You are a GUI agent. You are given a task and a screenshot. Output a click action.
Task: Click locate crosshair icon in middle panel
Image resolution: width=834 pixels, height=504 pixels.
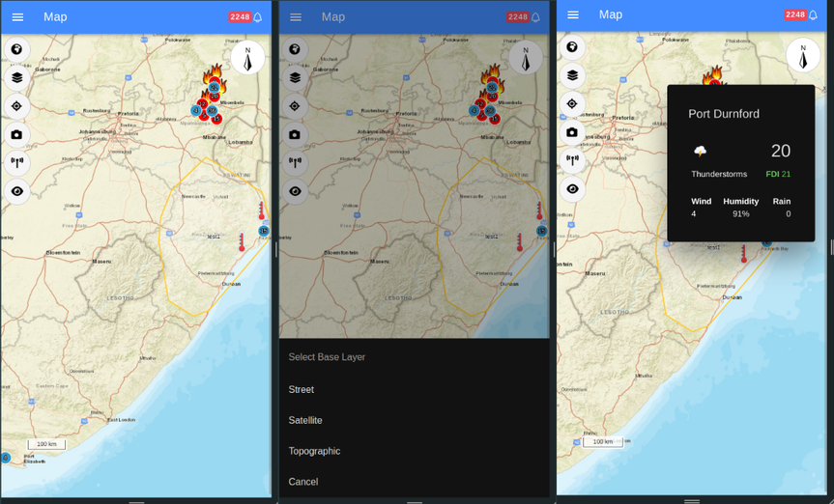(295, 106)
